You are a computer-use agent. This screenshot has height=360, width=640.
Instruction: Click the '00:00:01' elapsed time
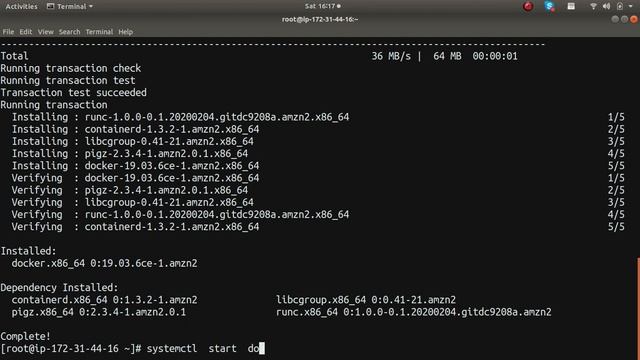pyautogui.click(x=495, y=56)
